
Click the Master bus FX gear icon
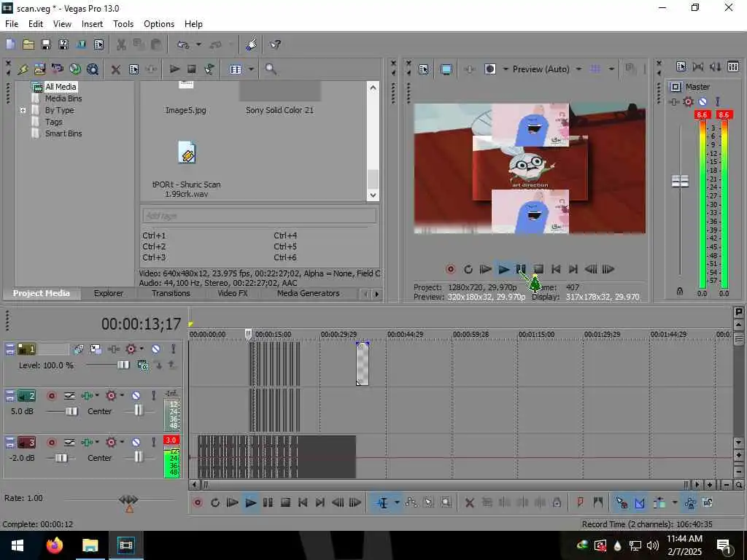click(x=688, y=101)
